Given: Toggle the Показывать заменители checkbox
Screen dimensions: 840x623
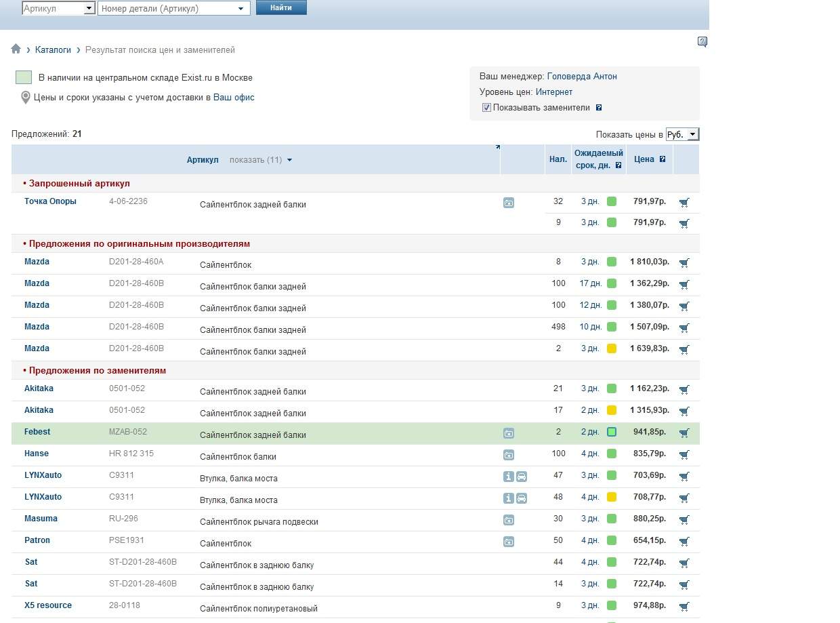Looking at the screenshot, I should 486,107.
